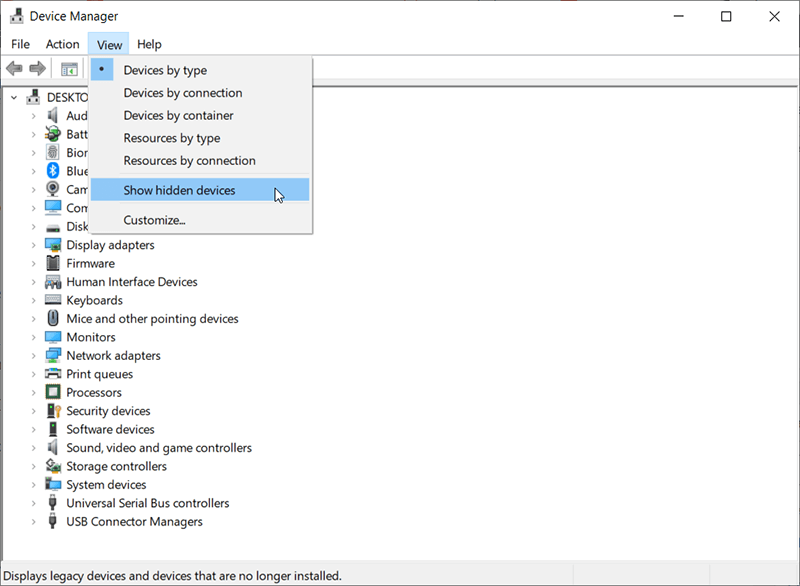Image resolution: width=800 pixels, height=586 pixels.
Task: Click the System devices folder icon
Action: tap(53, 484)
